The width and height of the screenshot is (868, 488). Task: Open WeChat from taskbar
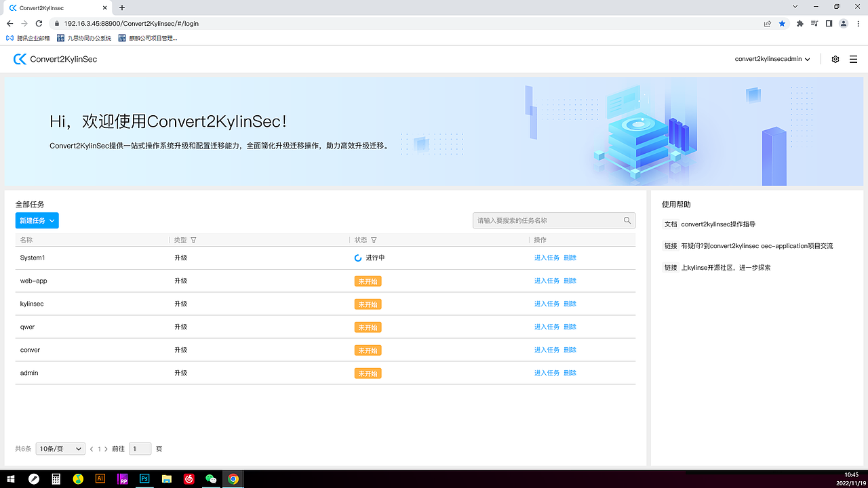pos(211,479)
